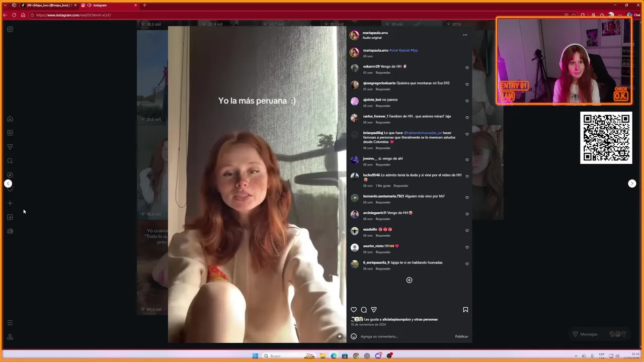Click the #viral hashtag in the caption
Viewport: 644px width, 362px height.
[393, 50]
